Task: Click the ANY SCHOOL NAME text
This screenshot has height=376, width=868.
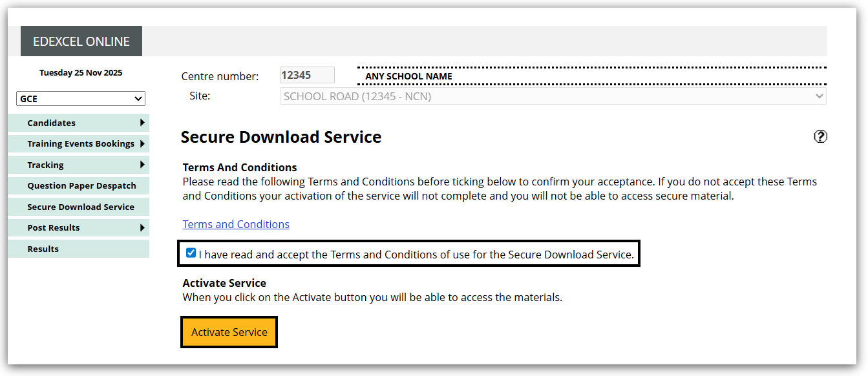Action: [x=408, y=76]
